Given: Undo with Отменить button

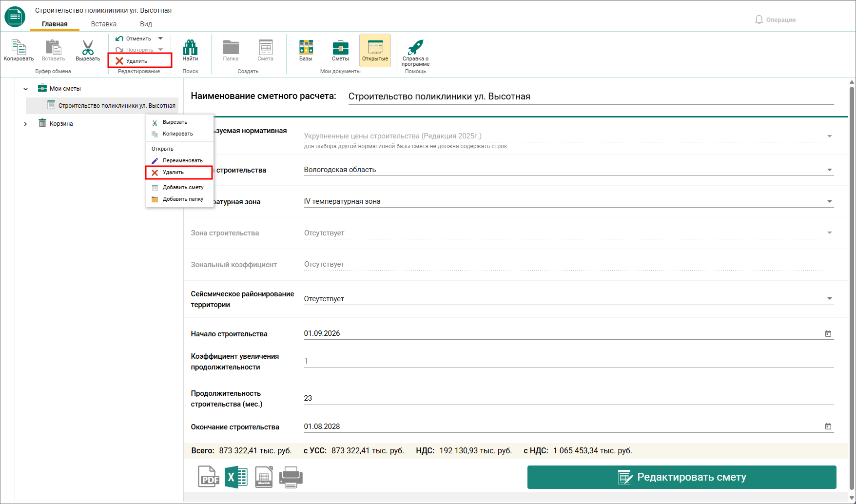Looking at the screenshot, I should click(x=133, y=39).
